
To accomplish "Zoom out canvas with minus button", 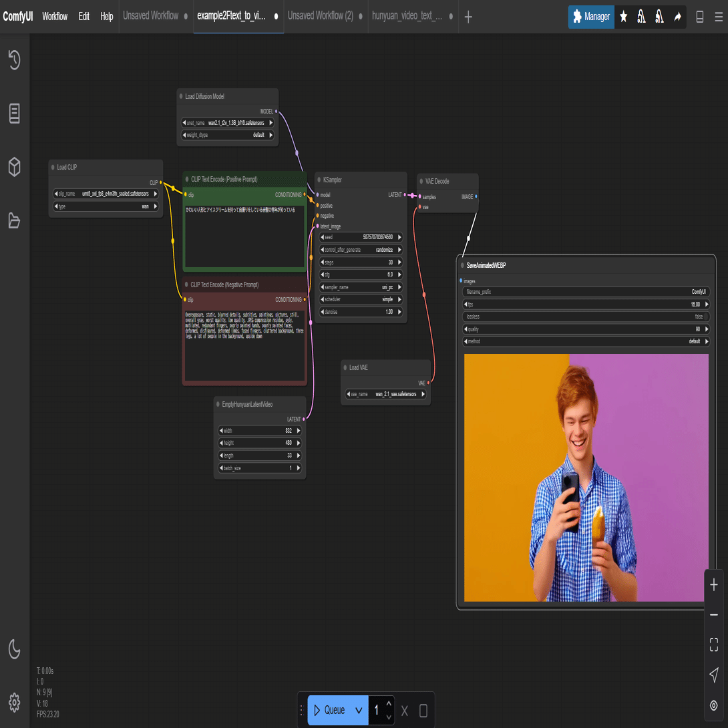I will (713, 614).
